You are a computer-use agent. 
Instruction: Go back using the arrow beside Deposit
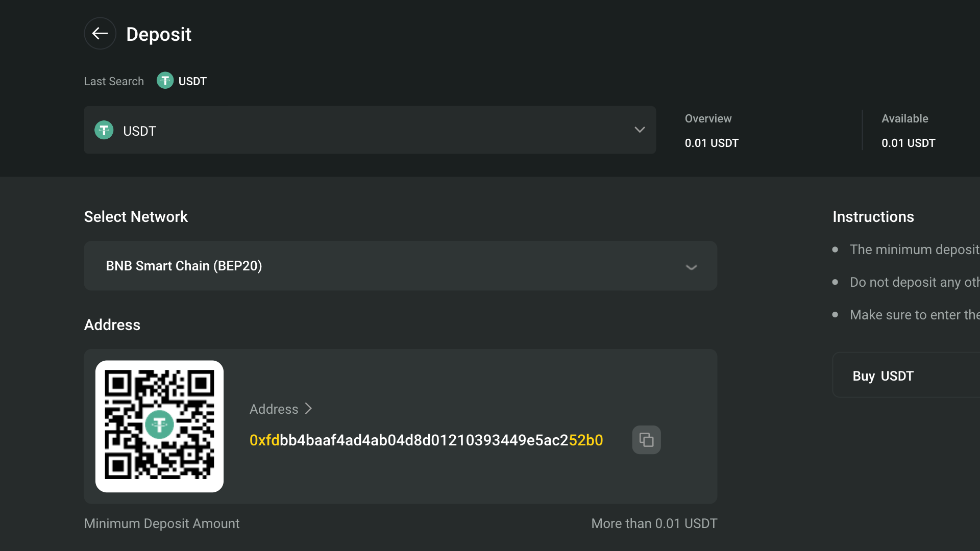pos(100,34)
